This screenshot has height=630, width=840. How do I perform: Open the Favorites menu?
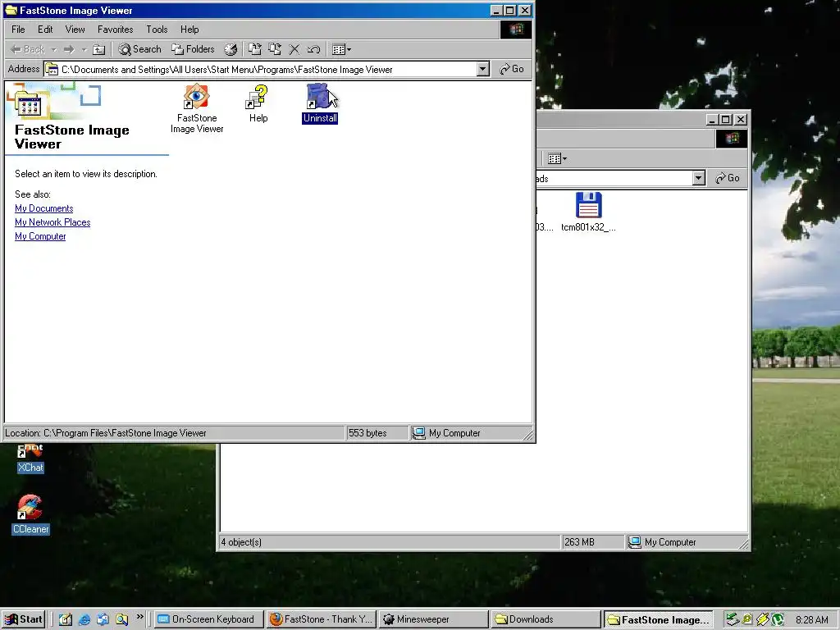115,30
